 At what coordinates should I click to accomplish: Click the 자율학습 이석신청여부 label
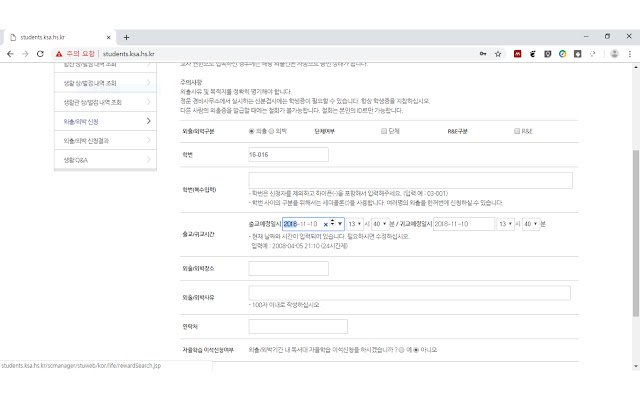click(208, 350)
